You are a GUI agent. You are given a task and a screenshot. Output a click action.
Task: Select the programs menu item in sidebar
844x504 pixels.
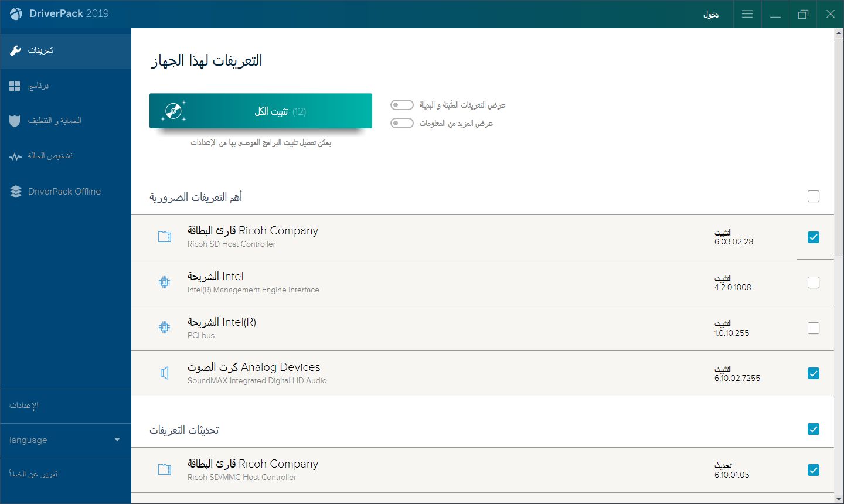click(x=66, y=86)
